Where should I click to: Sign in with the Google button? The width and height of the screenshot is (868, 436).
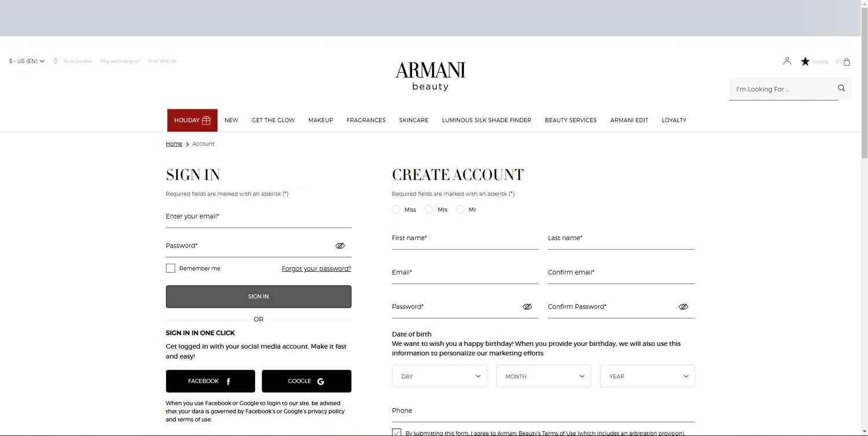(307, 382)
